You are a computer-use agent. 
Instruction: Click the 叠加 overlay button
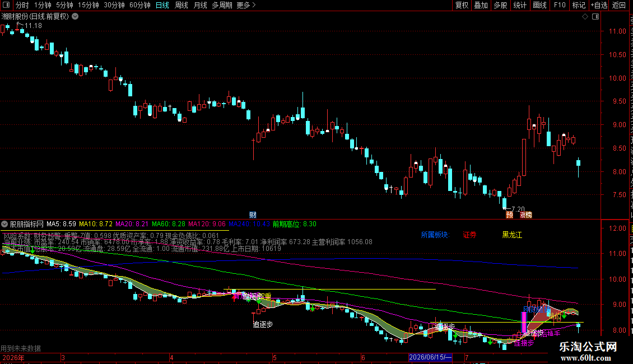click(481, 5)
